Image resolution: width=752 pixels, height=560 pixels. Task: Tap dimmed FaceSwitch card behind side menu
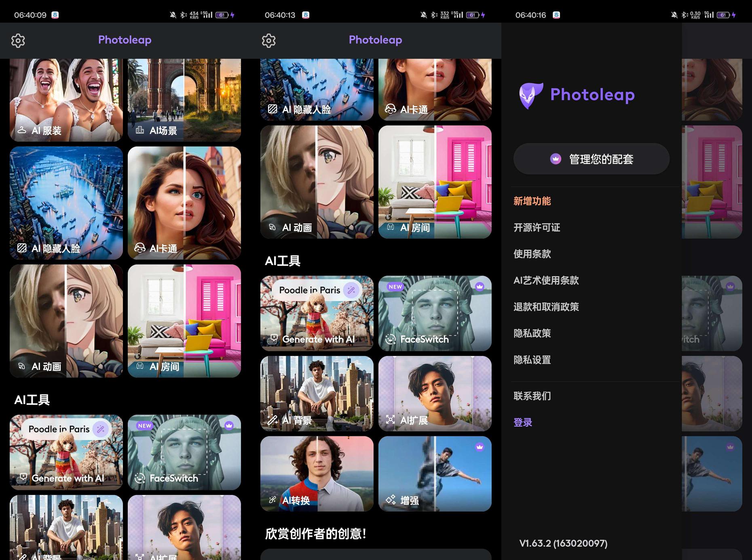coord(712,313)
